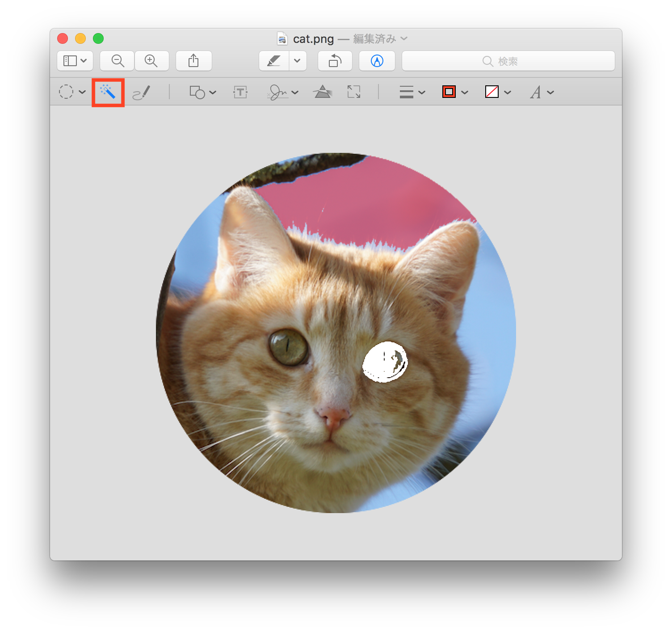Click the yellow minimize window button
672x632 pixels.
[80, 38]
